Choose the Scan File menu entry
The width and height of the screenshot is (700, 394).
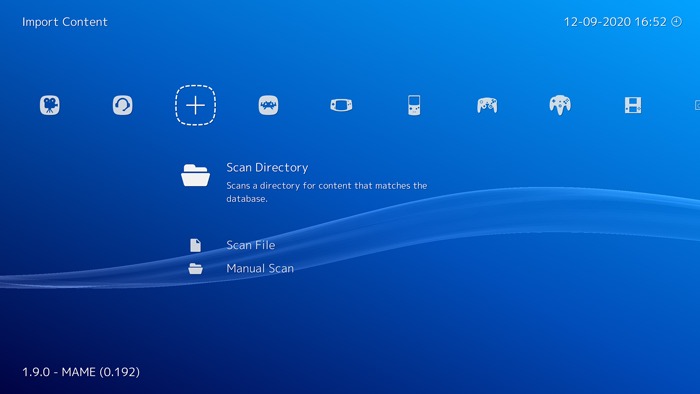[250, 245]
